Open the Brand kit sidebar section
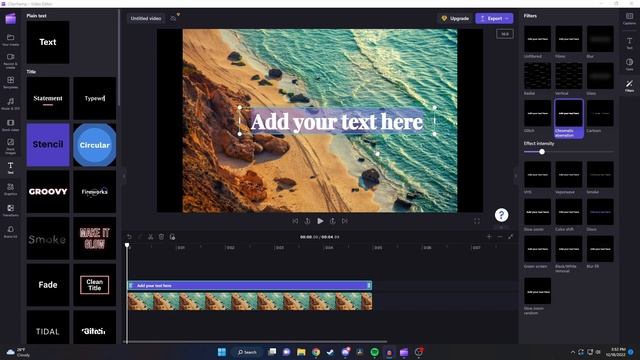640x360 pixels. click(x=11, y=231)
